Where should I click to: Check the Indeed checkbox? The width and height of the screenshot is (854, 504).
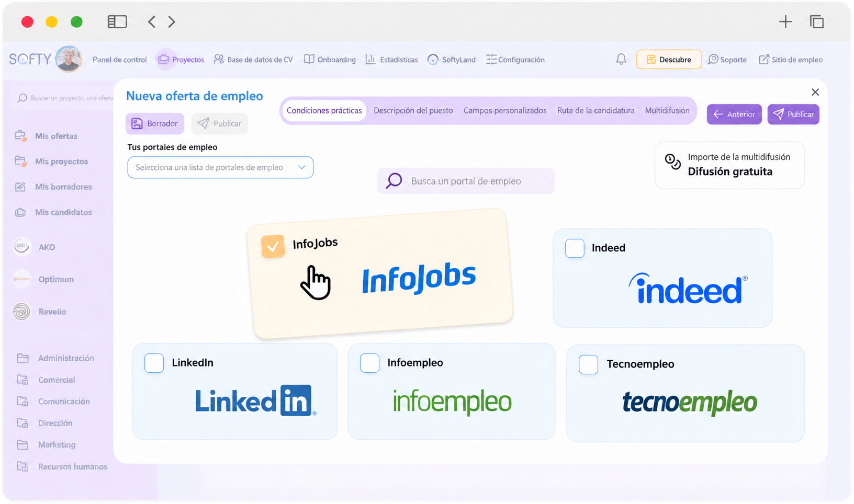(575, 248)
